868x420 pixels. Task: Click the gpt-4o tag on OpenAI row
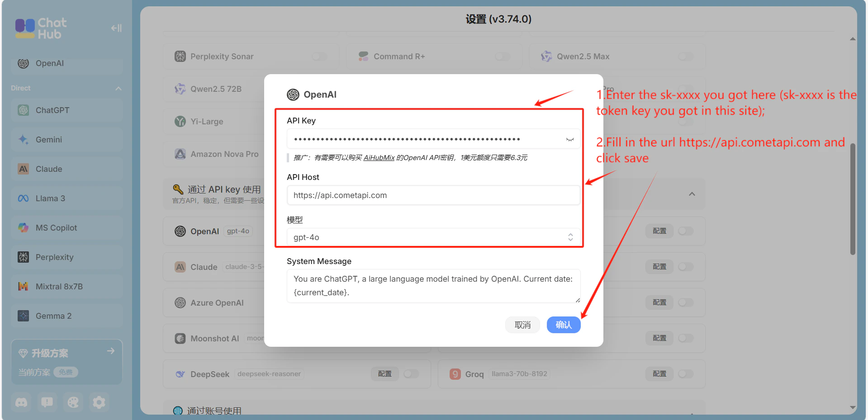coord(238,231)
